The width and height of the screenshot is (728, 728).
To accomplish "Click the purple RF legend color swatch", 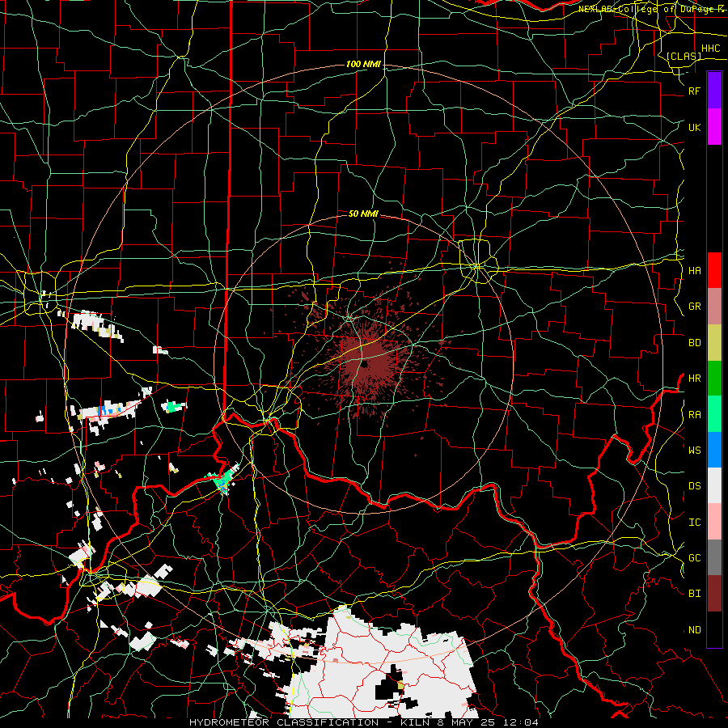I will tap(714, 90).
